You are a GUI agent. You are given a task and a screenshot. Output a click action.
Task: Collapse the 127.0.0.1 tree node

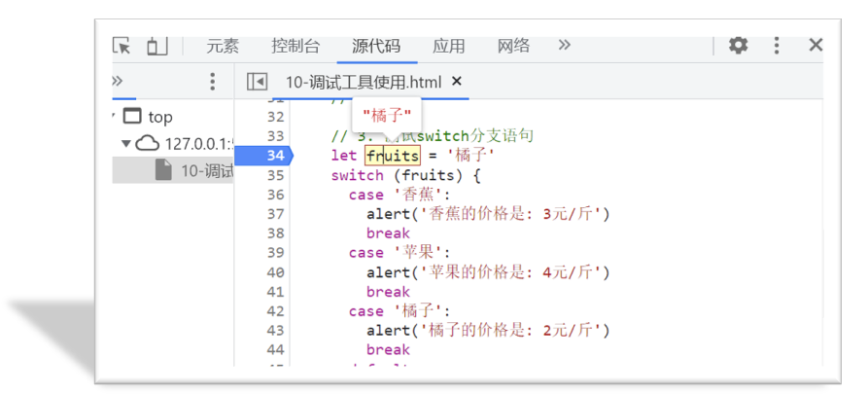click(126, 144)
